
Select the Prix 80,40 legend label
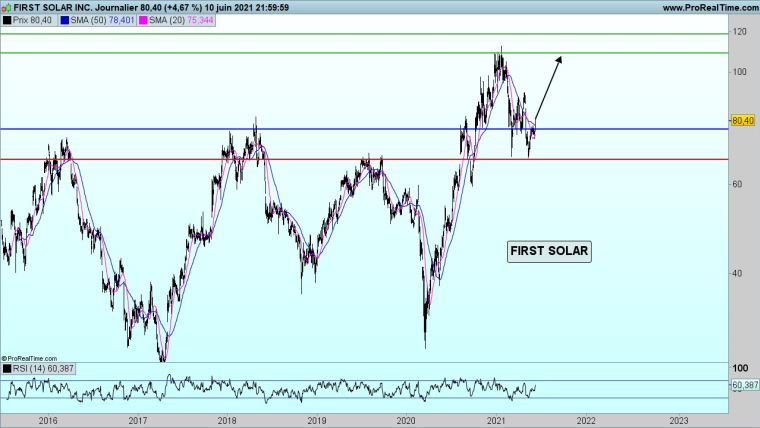point(32,20)
